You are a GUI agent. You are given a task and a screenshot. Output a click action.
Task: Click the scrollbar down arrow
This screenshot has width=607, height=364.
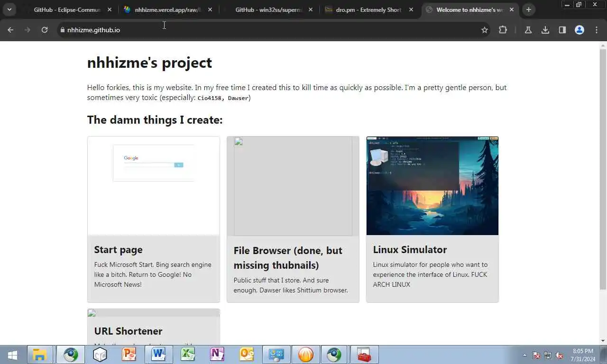(603, 341)
